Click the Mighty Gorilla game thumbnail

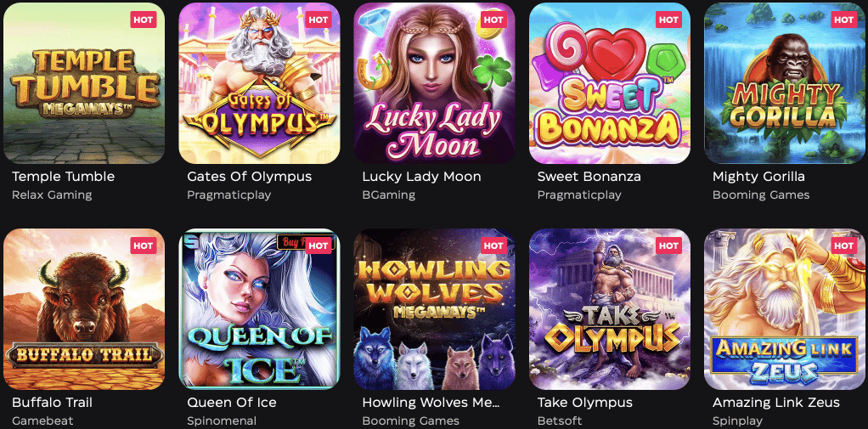(x=785, y=83)
